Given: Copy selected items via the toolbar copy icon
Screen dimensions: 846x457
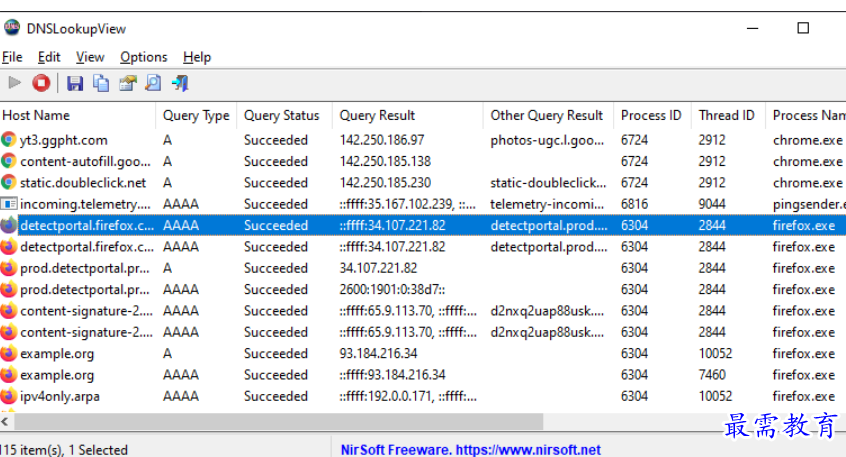Looking at the screenshot, I should tap(101, 83).
